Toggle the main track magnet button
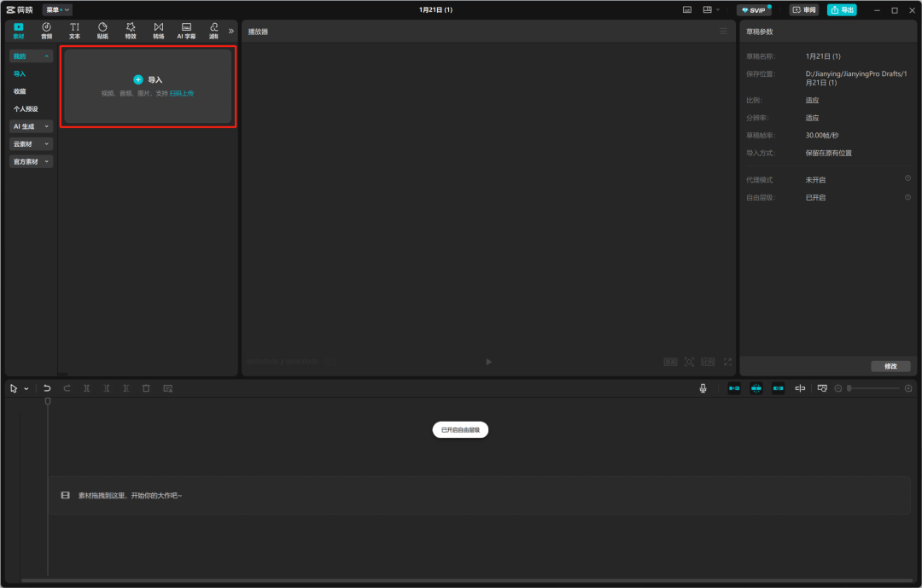922x588 pixels. point(734,388)
